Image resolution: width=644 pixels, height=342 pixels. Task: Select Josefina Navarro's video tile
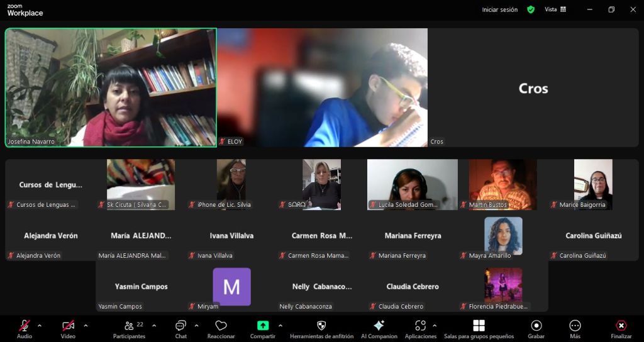[111, 87]
